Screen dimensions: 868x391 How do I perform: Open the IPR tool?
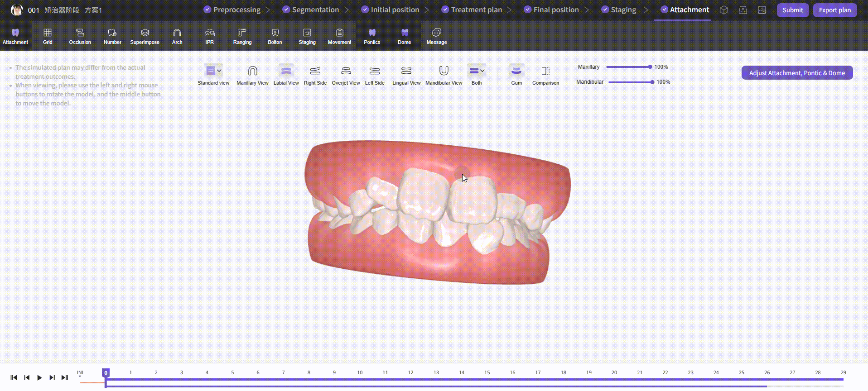pyautogui.click(x=209, y=36)
